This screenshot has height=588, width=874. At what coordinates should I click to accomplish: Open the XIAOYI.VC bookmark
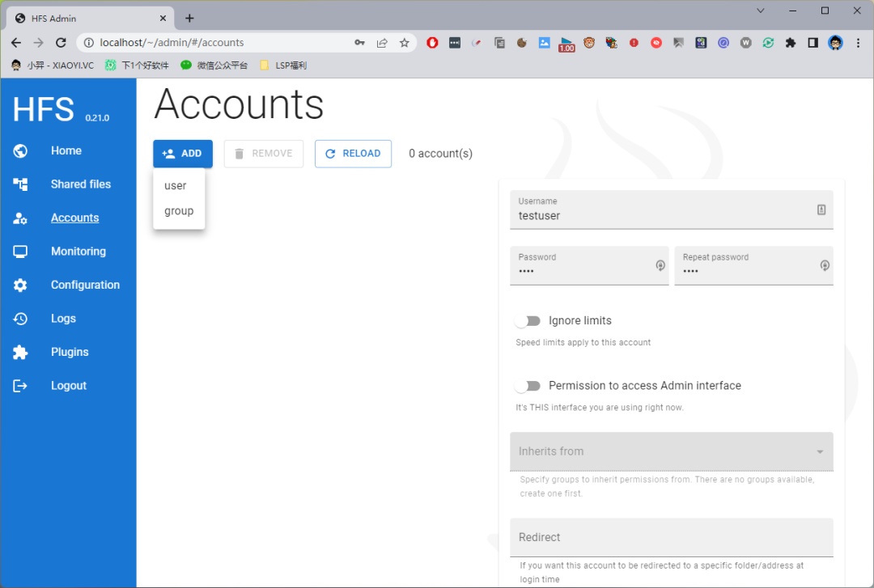click(x=53, y=66)
